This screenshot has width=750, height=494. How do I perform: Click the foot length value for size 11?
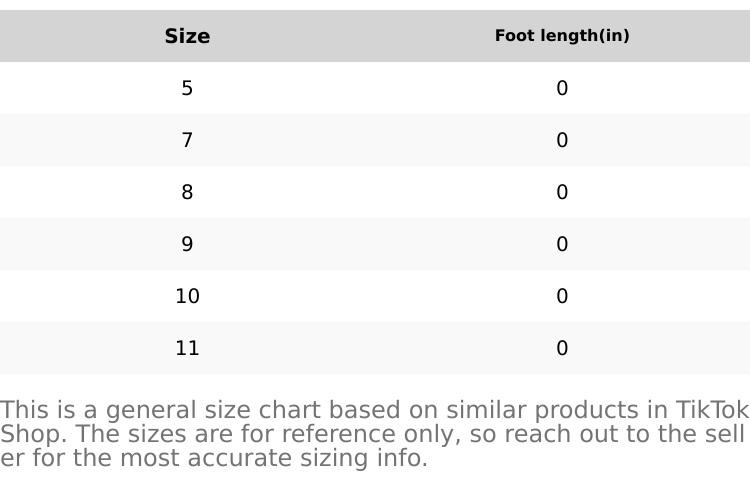pyautogui.click(x=562, y=348)
